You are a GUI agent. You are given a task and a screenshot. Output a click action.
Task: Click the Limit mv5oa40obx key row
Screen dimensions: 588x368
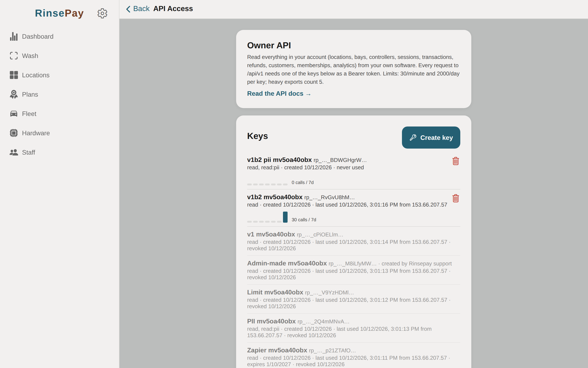tap(353, 299)
